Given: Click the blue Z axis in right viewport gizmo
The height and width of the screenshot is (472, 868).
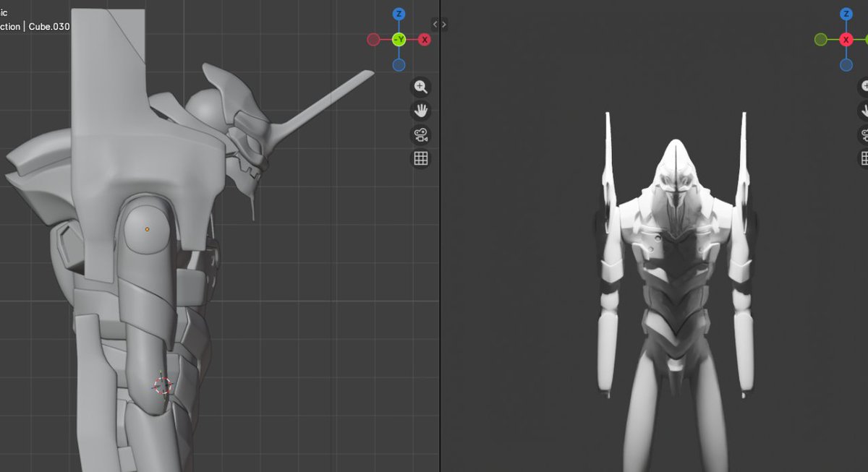Looking at the screenshot, I should click(x=846, y=14).
